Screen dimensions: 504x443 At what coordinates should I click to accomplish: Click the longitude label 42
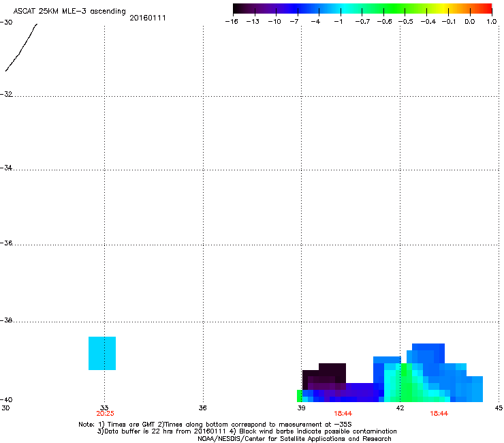click(x=400, y=408)
